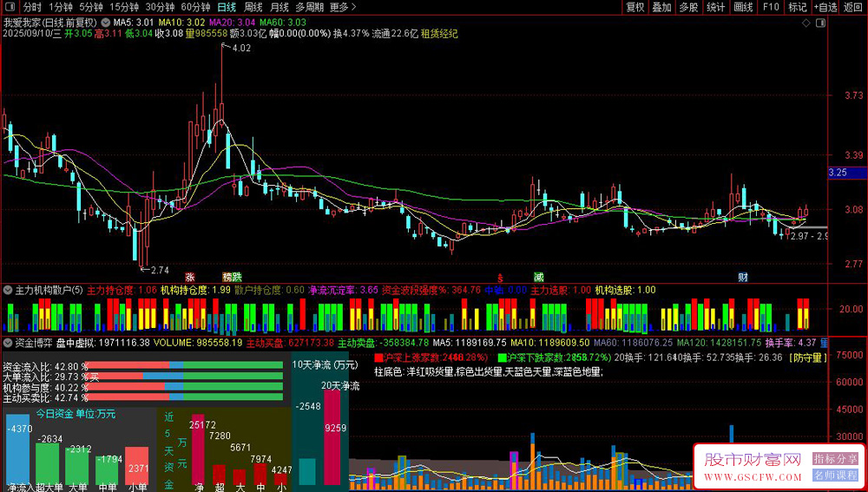The image size is (868, 492).
Task: Open F10 company information
Action: 771,7
